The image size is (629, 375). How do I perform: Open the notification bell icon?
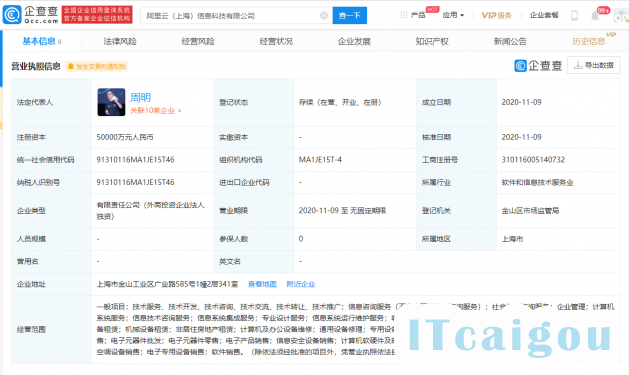tap(595, 16)
